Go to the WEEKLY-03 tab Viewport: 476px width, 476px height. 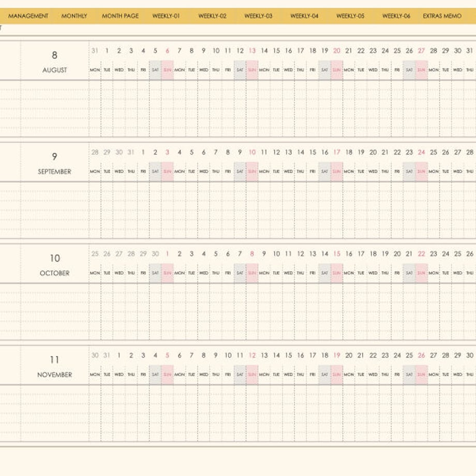(x=258, y=16)
